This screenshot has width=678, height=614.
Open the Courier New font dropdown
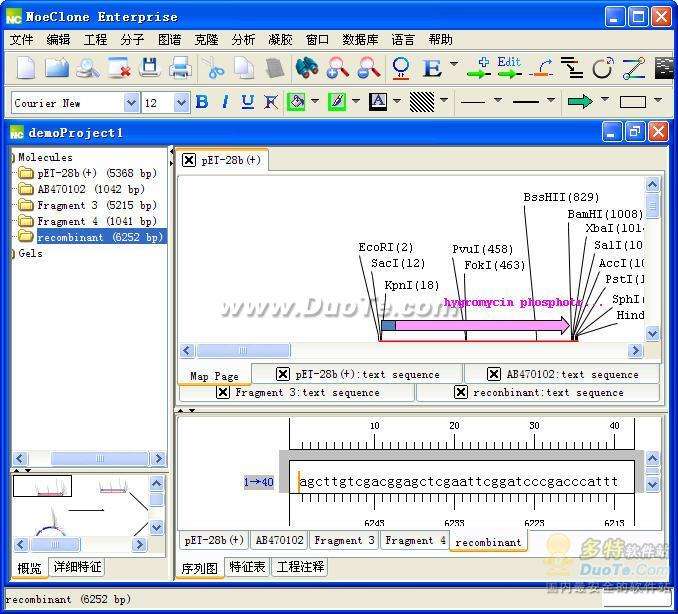point(131,103)
